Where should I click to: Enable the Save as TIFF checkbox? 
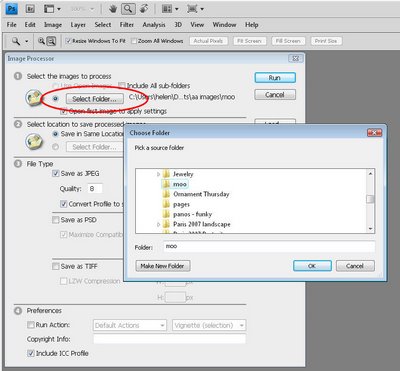[x=55, y=266]
